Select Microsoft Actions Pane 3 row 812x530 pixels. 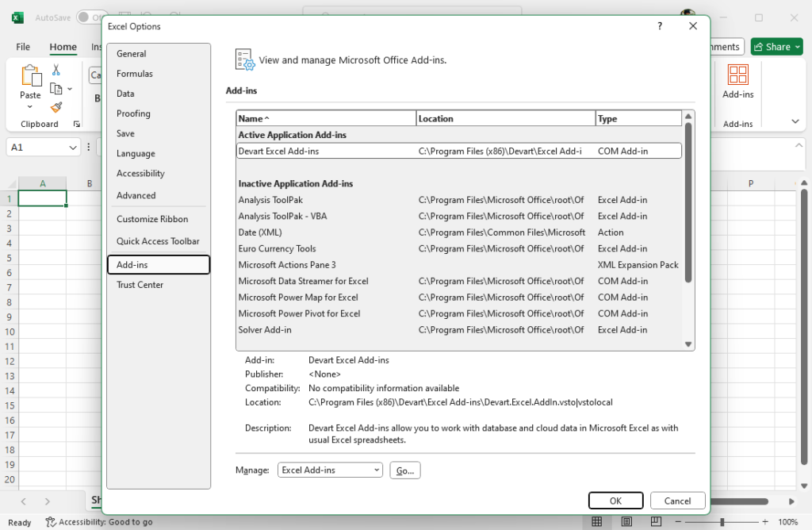click(459, 265)
